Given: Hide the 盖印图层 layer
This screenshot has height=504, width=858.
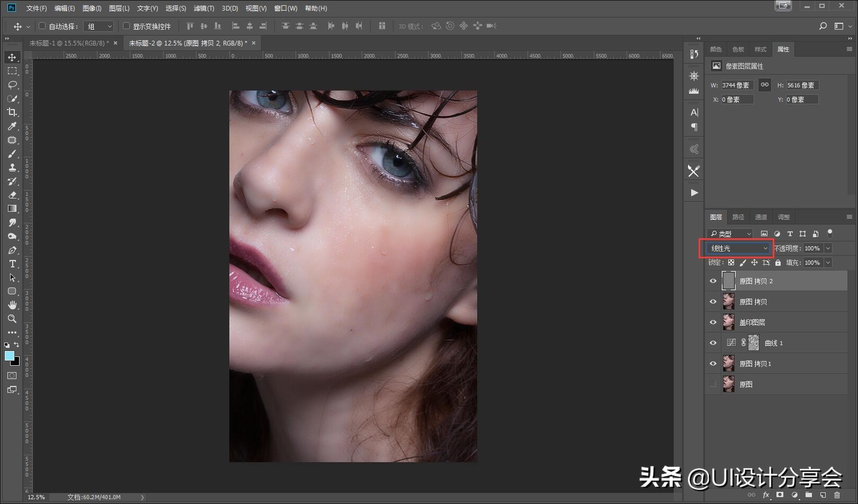Looking at the screenshot, I should 713,322.
